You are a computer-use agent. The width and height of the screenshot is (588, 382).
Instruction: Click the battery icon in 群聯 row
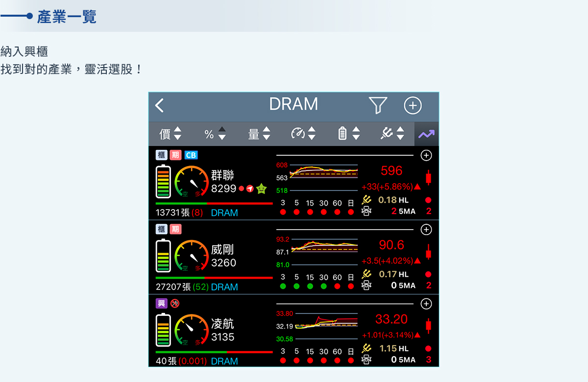(163, 181)
